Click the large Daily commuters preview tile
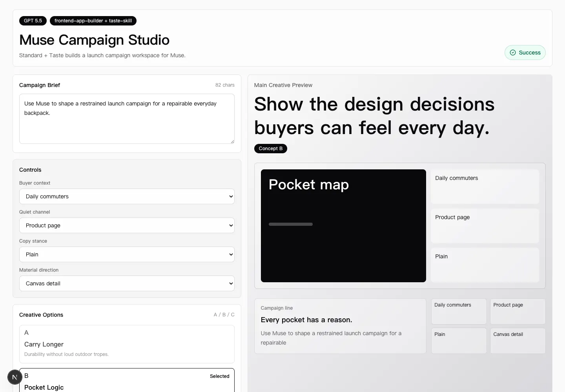The image size is (565, 392). click(485, 187)
